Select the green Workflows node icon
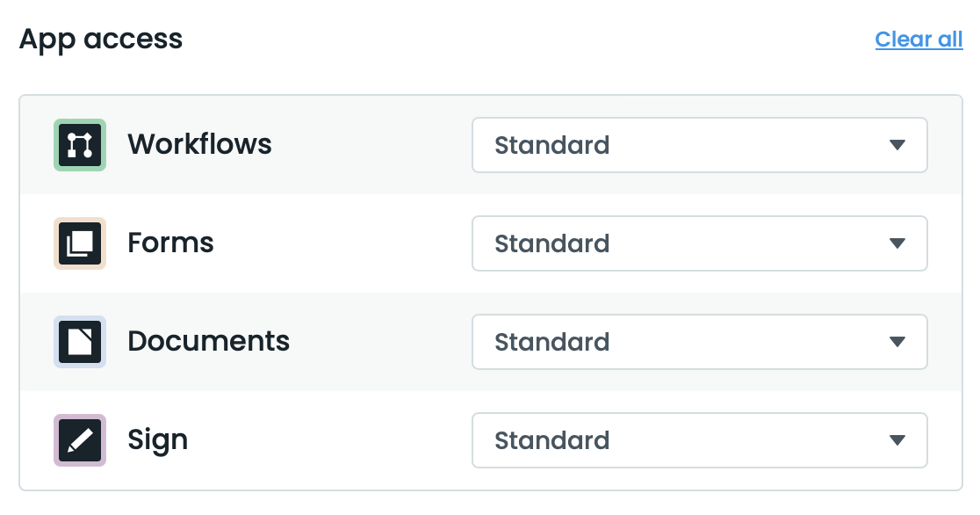The height and width of the screenshot is (515, 980). [x=78, y=145]
